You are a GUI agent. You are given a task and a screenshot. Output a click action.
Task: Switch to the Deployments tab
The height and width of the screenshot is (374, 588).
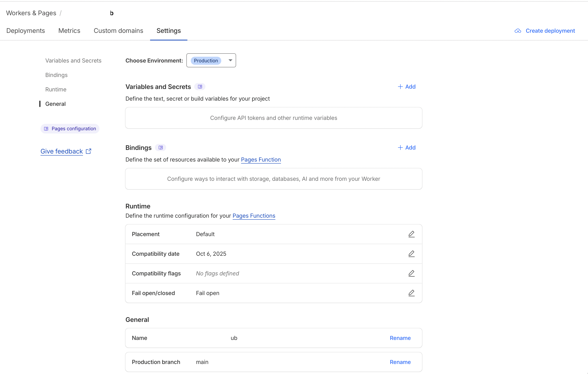(26, 31)
